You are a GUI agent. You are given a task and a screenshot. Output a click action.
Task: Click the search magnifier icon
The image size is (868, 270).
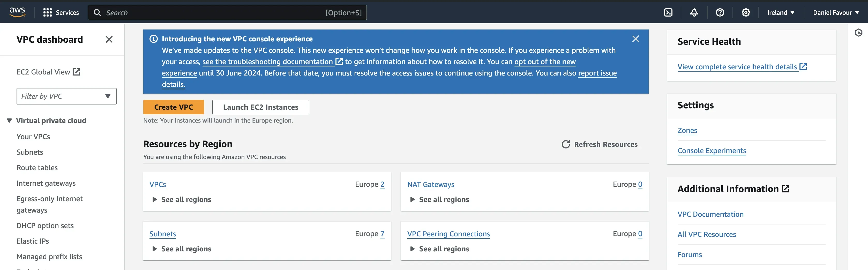tap(97, 12)
